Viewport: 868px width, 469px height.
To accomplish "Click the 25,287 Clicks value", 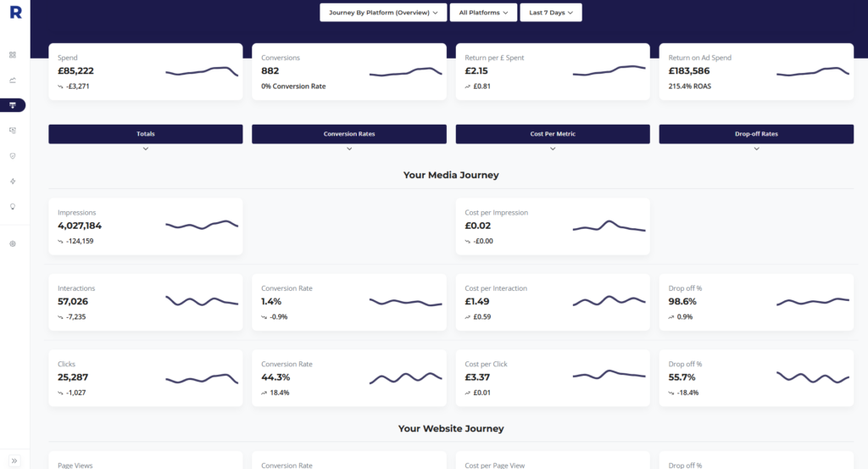I will coord(73,377).
